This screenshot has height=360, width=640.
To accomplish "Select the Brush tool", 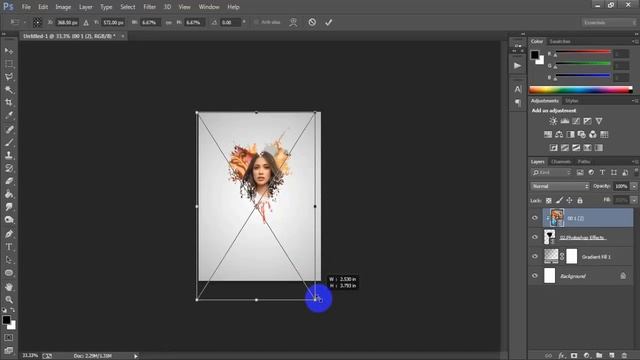I will [9, 142].
